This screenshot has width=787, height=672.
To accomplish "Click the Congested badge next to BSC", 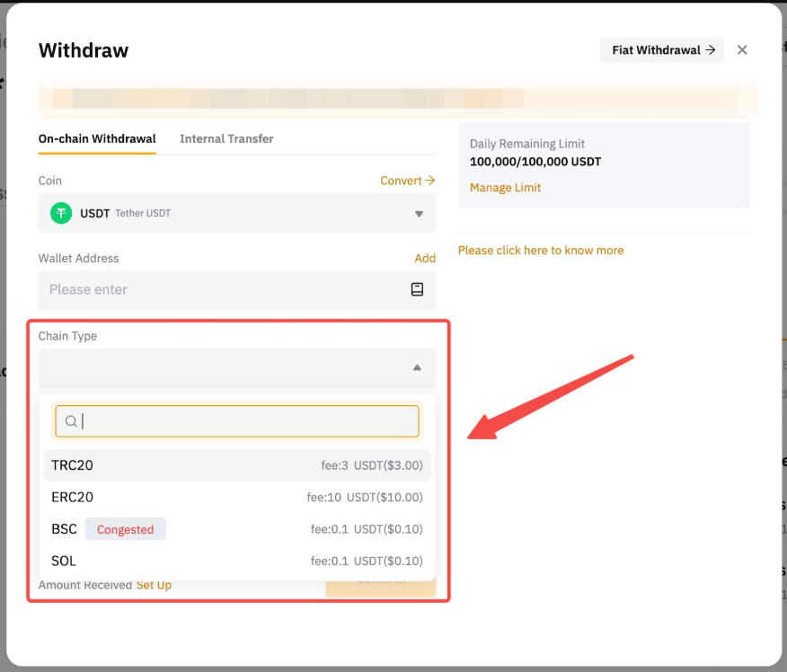I will (125, 529).
